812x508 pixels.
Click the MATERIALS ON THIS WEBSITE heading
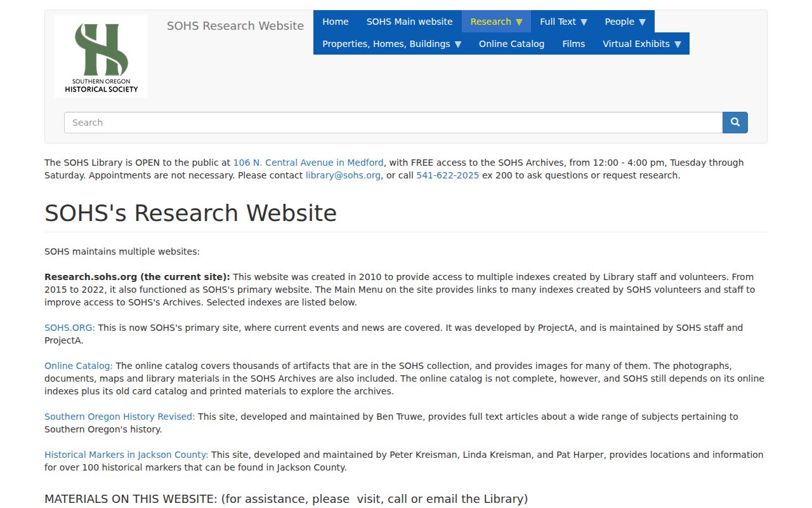pos(286,499)
